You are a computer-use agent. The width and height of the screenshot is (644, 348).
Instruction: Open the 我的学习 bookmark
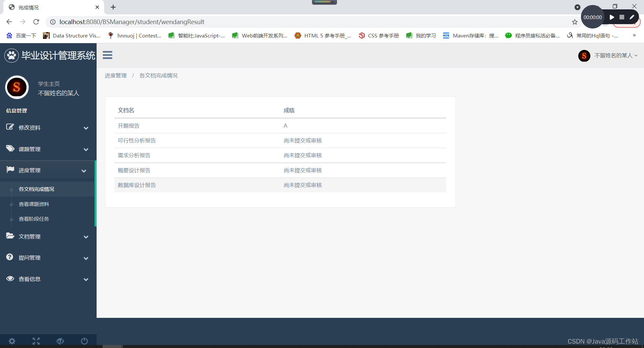pos(421,36)
